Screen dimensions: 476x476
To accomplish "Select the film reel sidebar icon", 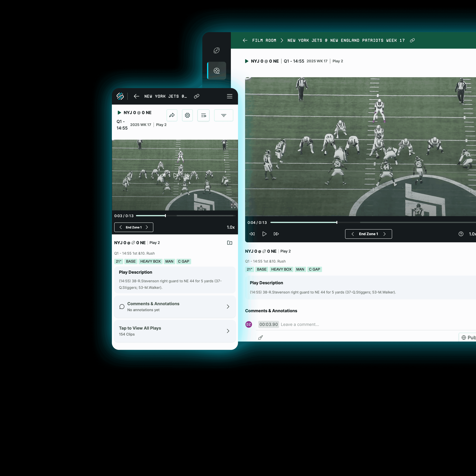I will tap(216, 71).
